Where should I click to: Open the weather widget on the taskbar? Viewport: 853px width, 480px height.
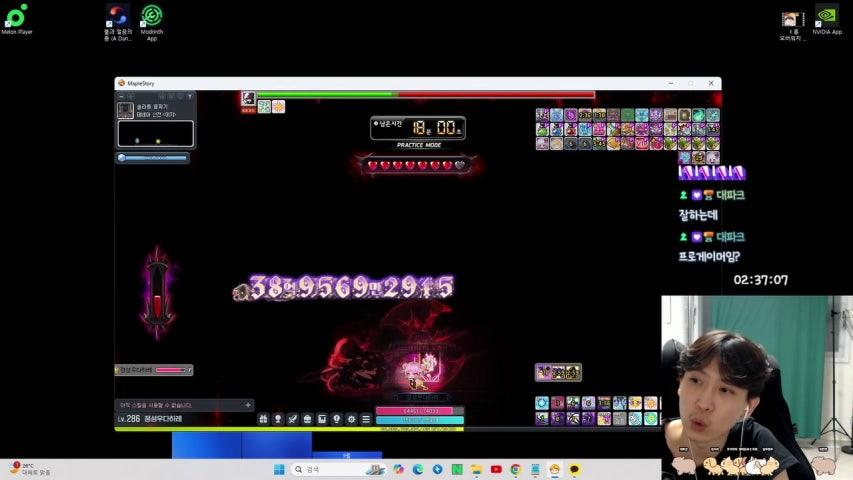coord(30,469)
